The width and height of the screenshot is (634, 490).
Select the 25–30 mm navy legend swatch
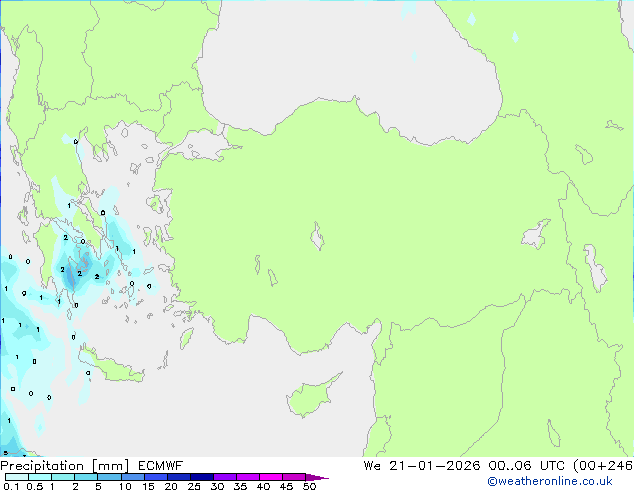201,477
